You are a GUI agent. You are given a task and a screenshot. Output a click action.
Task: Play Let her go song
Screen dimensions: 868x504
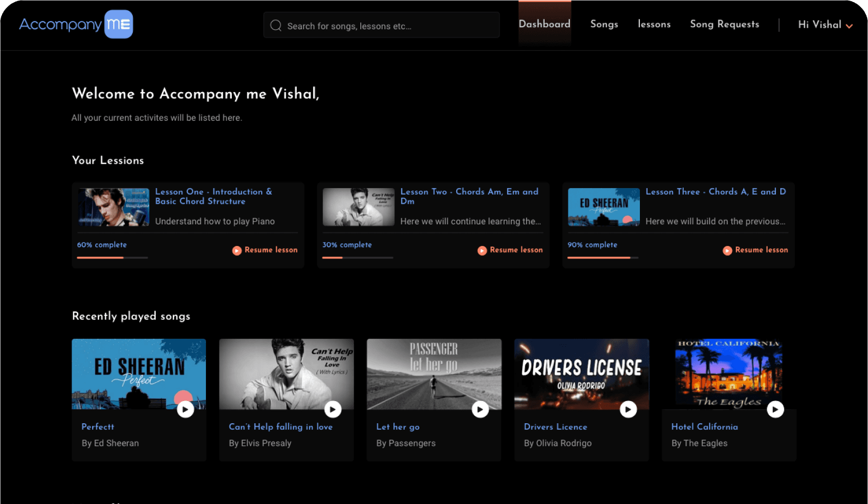(x=480, y=409)
